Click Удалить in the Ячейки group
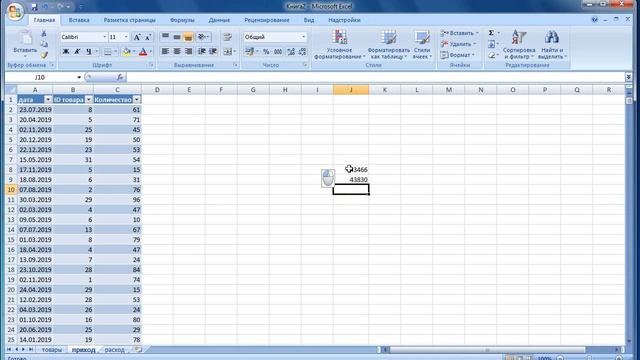 (x=458, y=44)
